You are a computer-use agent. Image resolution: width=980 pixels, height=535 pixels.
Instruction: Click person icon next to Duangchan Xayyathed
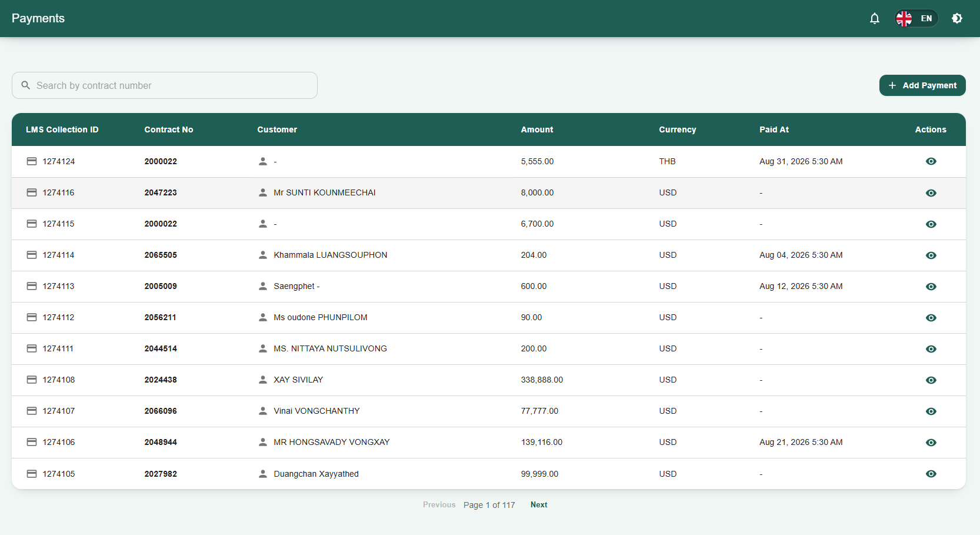click(x=263, y=474)
